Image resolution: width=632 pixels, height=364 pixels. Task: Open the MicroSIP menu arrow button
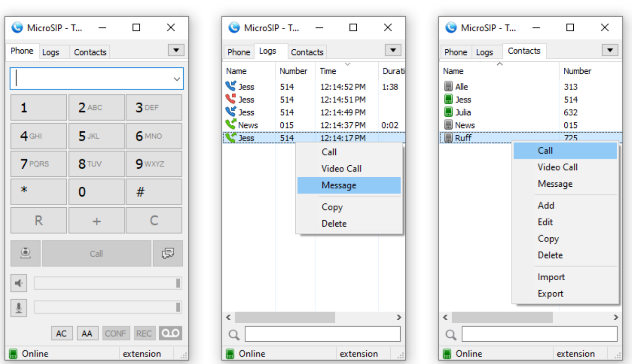[176, 50]
